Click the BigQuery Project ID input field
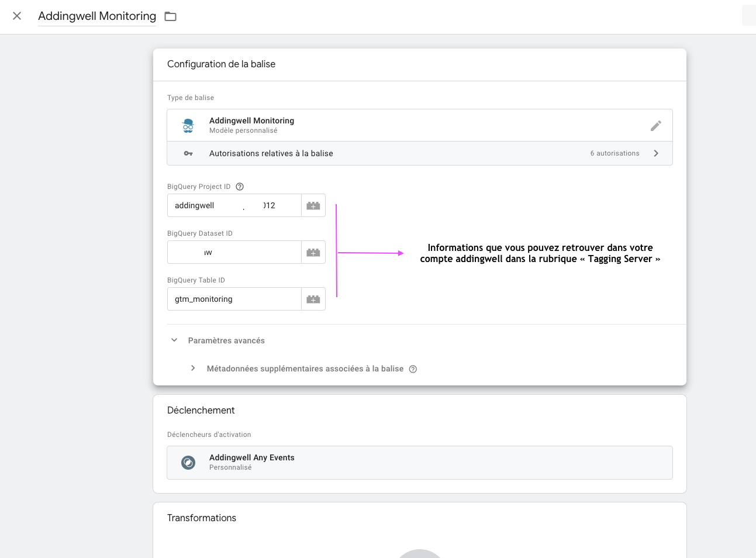Image resolution: width=756 pixels, height=558 pixels. click(234, 205)
